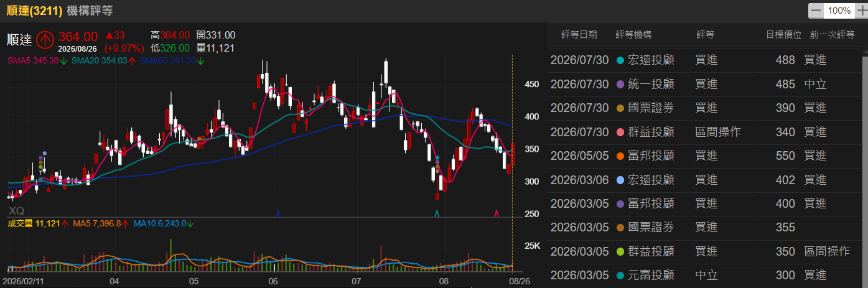The image size is (868, 288).
Task: Click the teal arrow marker near late July
Action: click(x=437, y=213)
